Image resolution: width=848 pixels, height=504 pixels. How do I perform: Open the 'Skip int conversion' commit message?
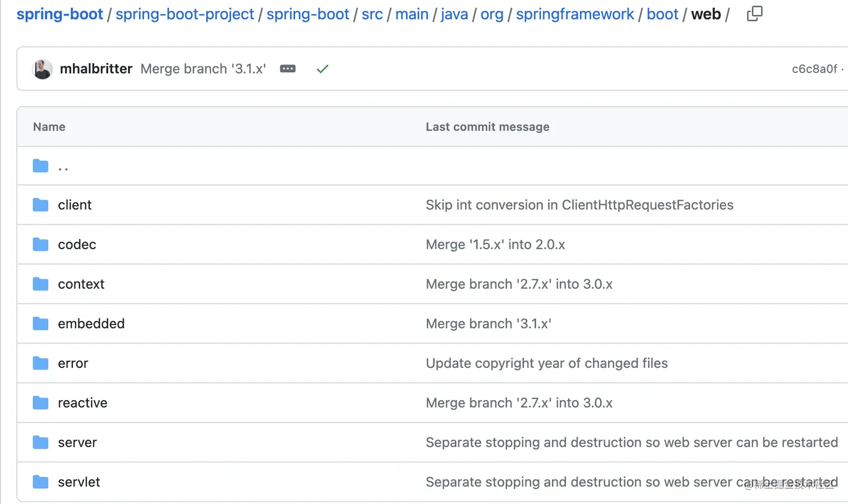coord(579,205)
